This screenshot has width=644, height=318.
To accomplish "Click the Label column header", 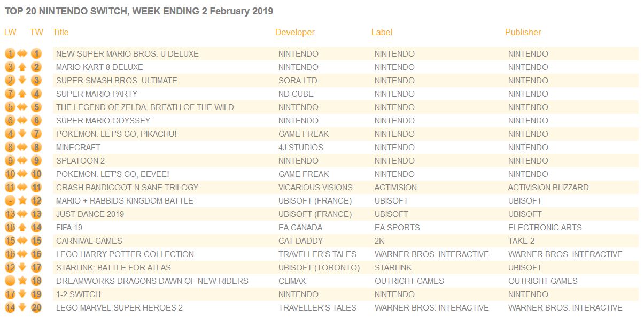I will click(382, 32).
